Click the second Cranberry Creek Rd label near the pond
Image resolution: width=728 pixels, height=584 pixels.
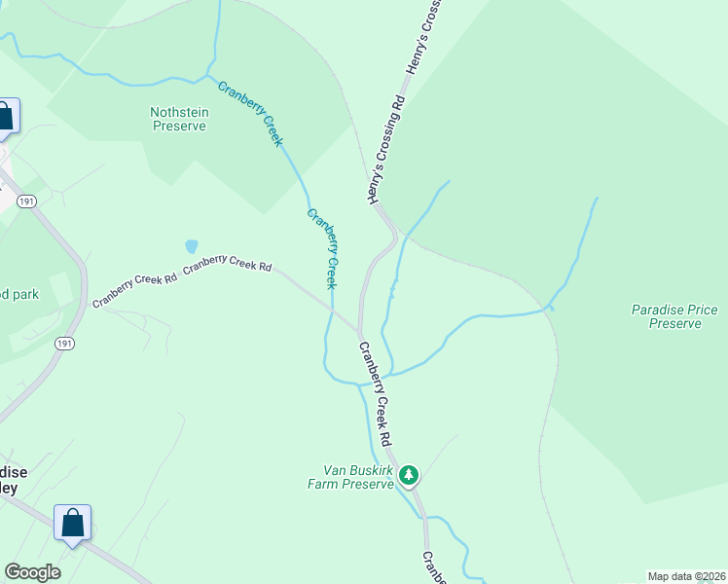click(x=227, y=262)
